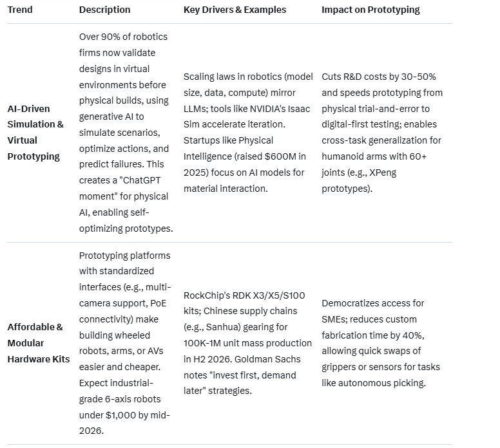Click the Description column header
This screenshot has width=500, height=448.
pos(104,10)
